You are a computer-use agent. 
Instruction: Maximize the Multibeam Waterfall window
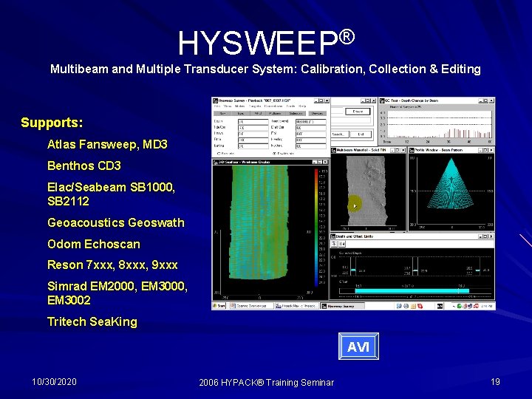tap(398, 150)
